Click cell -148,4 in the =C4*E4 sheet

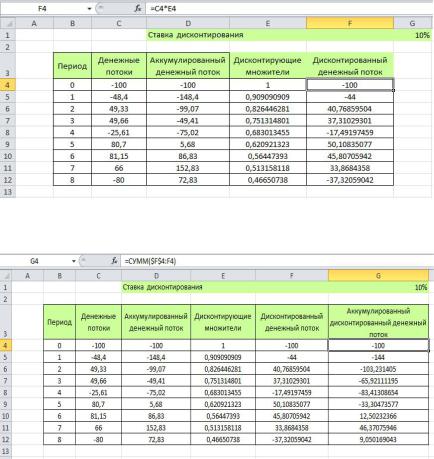(x=188, y=97)
